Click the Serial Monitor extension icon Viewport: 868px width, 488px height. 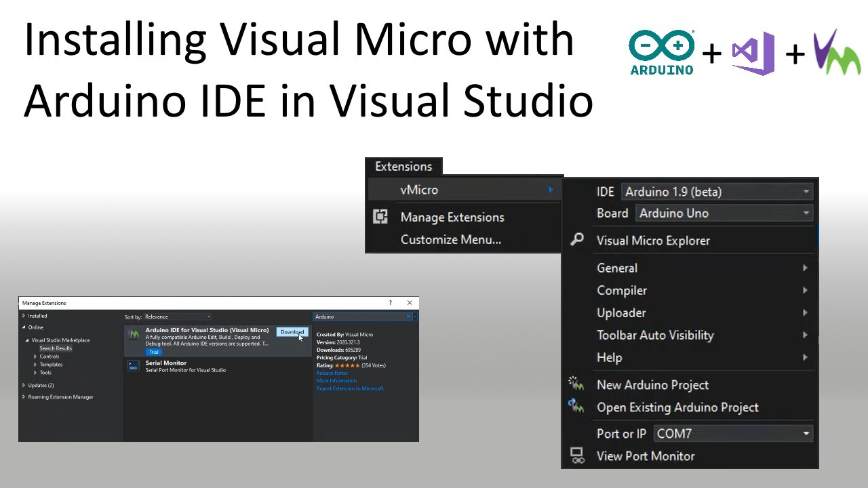click(x=134, y=366)
